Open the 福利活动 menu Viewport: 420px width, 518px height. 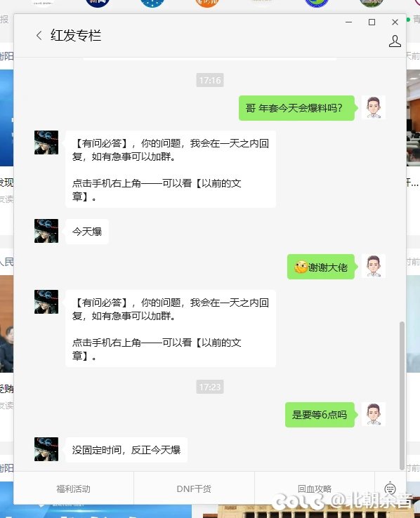point(73,489)
